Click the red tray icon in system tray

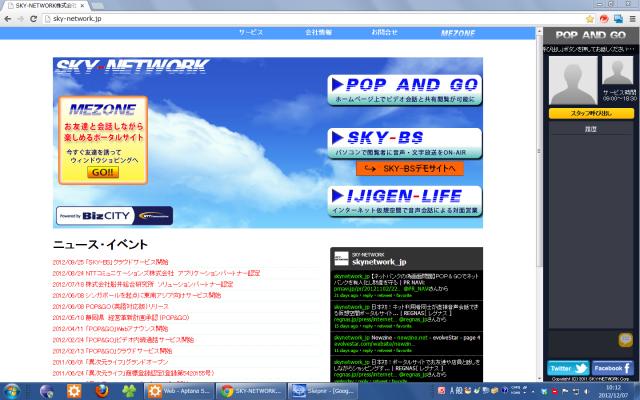pos(555,391)
